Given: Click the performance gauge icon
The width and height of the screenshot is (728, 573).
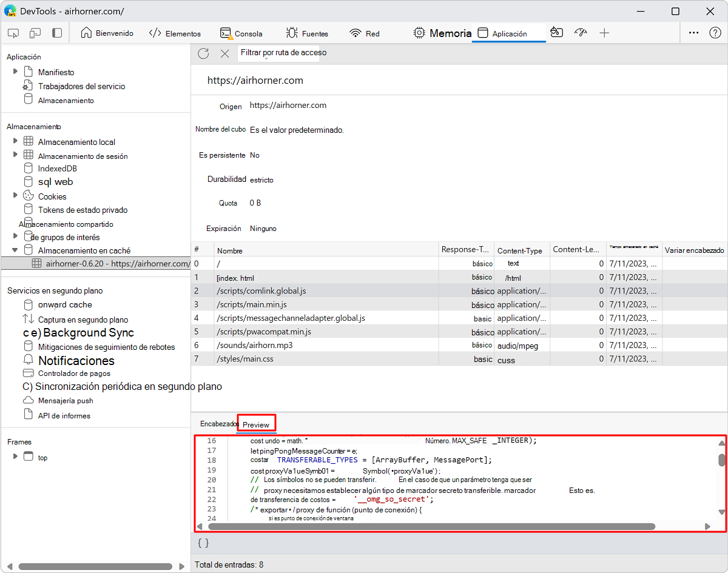Looking at the screenshot, I should 581,33.
